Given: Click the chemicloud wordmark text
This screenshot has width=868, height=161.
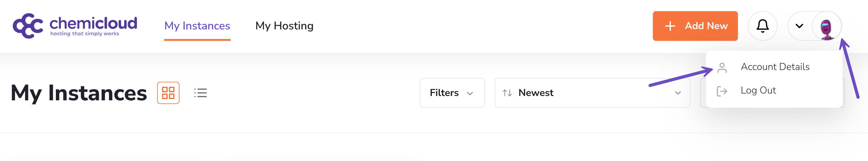Looking at the screenshot, I should 93,24.
